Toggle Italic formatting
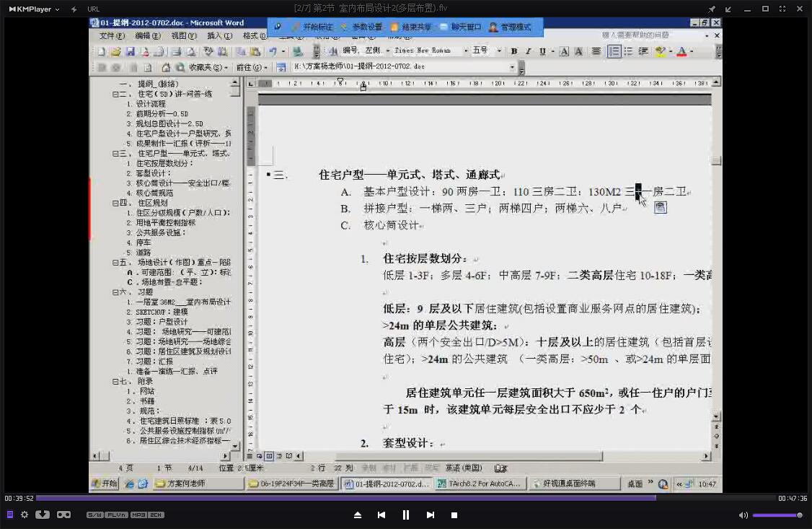This screenshot has width=812, height=529. click(x=528, y=51)
